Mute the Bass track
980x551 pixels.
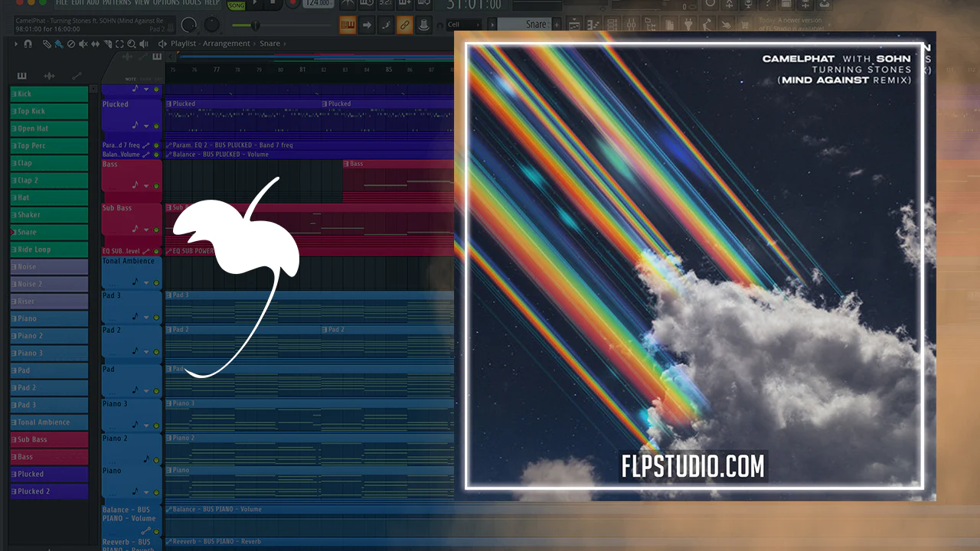pyautogui.click(x=157, y=185)
